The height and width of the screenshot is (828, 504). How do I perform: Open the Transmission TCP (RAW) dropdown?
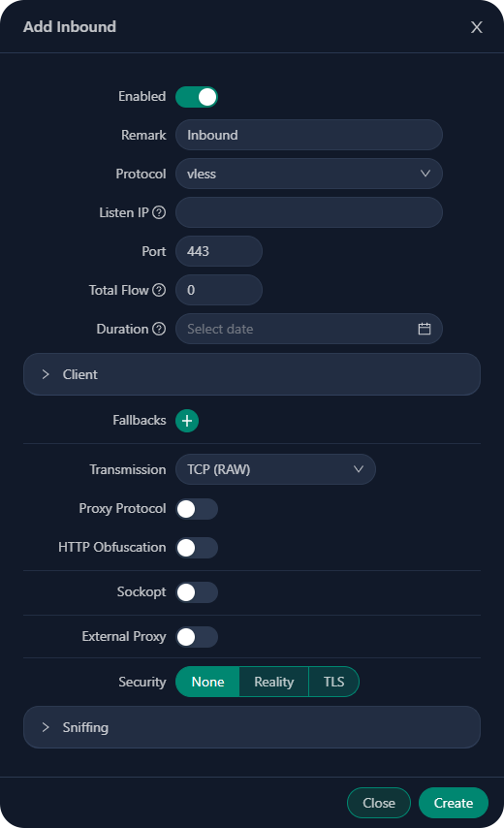[x=275, y=469]
